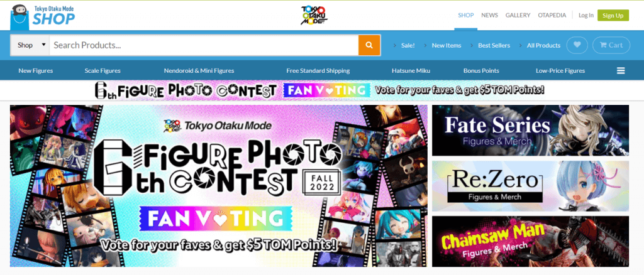Click the center Tokyo Otaku Mode logo
The width and height of the screenshot is (644, 275).
point(314,16)
